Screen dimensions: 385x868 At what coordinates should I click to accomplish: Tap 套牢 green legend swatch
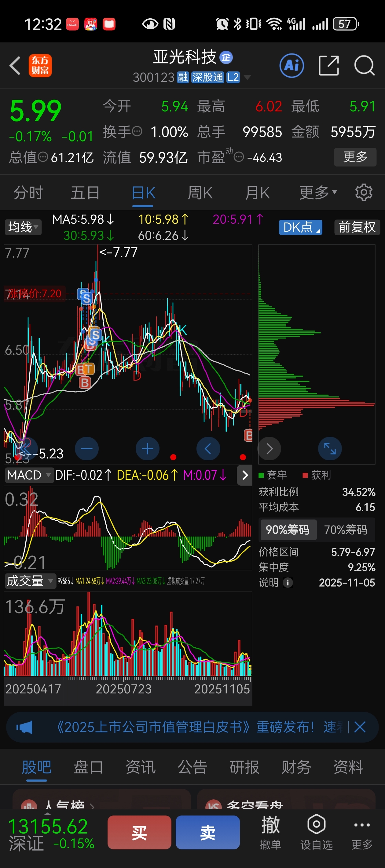click(x=261, y=475)
